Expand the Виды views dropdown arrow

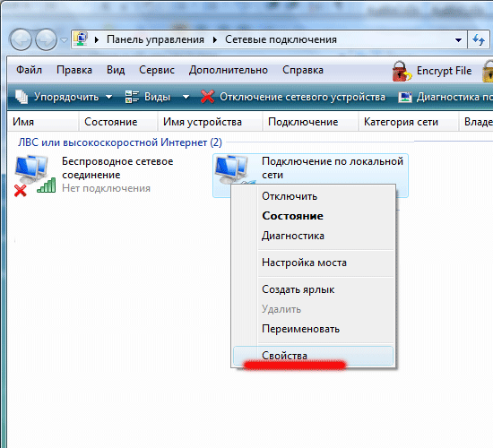pos(186,97)
